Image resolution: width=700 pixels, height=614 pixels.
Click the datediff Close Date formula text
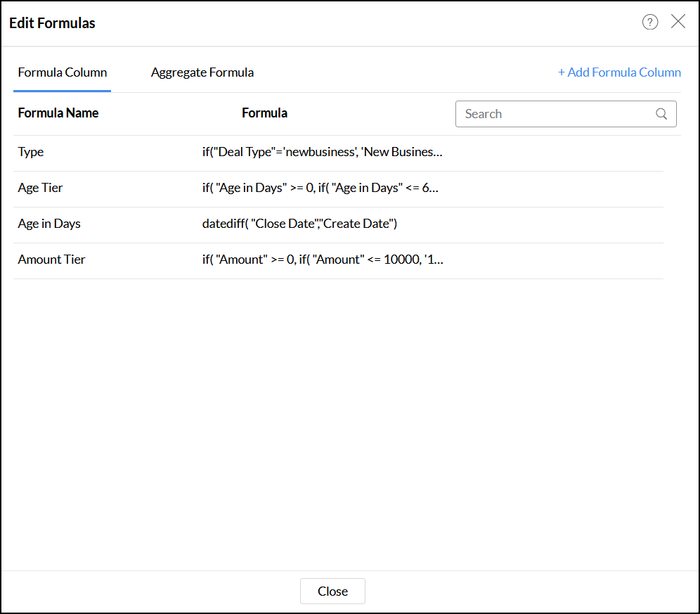point(300,224)
